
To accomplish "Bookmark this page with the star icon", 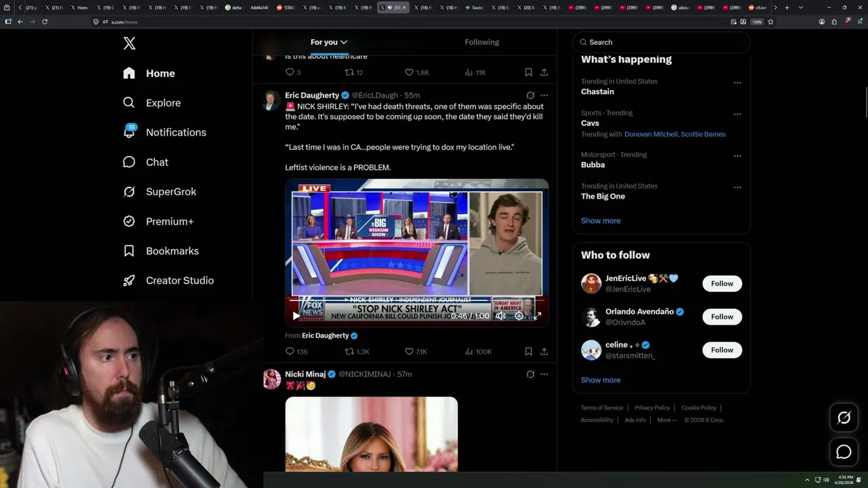I will click(770, 22).
